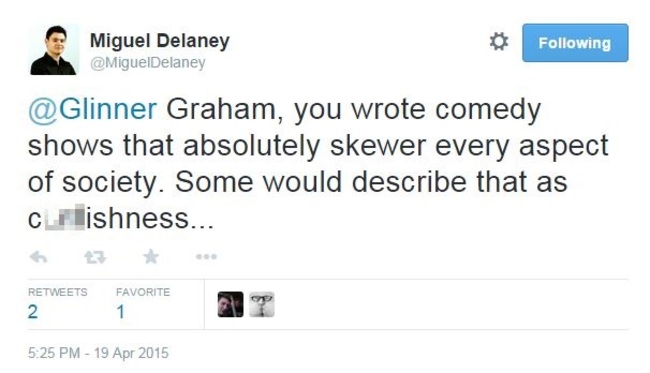Click the word Following inside the blue button
This screenshot has height=373, width=650.
pyautogui.click(x=575, y=43)
